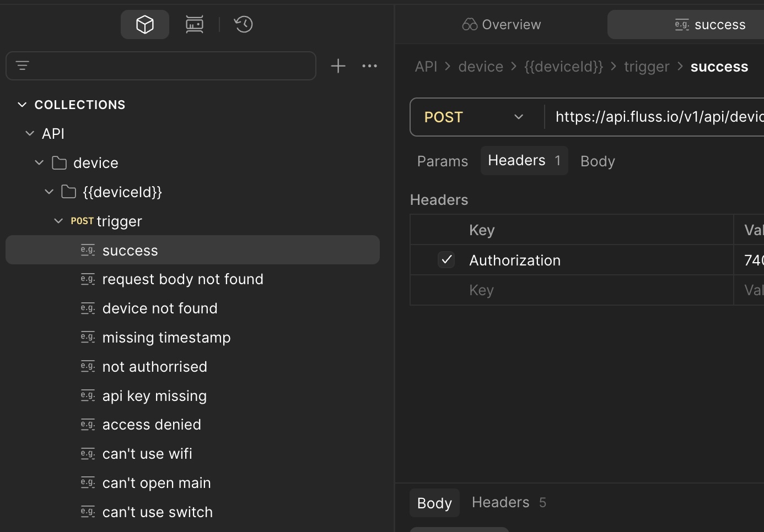The height and width of the screenshot is (532, 764).
Task: Open the History clock icon
Action: [243, 24]
